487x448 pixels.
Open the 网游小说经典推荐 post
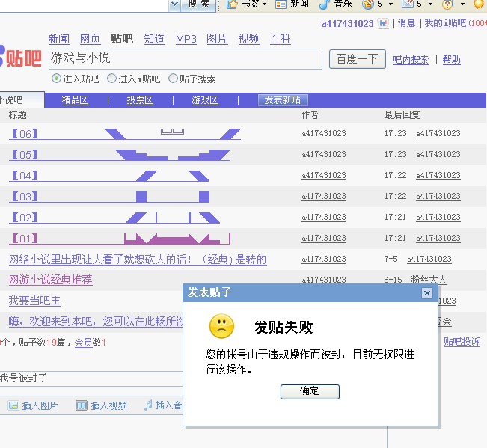pyautogui.click(x=51, y=280)
